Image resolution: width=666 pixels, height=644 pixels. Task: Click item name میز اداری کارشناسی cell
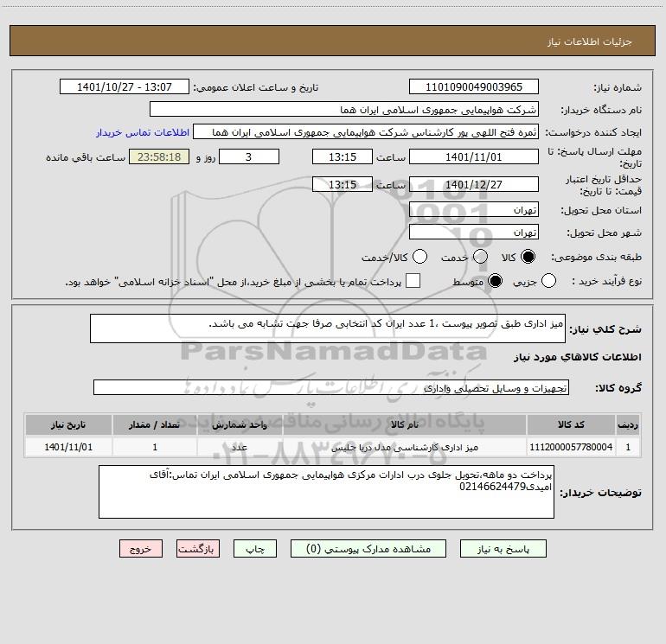405,447
